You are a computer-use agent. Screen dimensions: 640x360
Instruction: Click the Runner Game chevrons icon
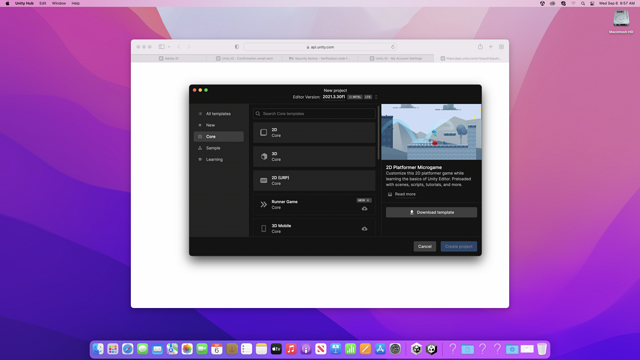click(264, 204)
